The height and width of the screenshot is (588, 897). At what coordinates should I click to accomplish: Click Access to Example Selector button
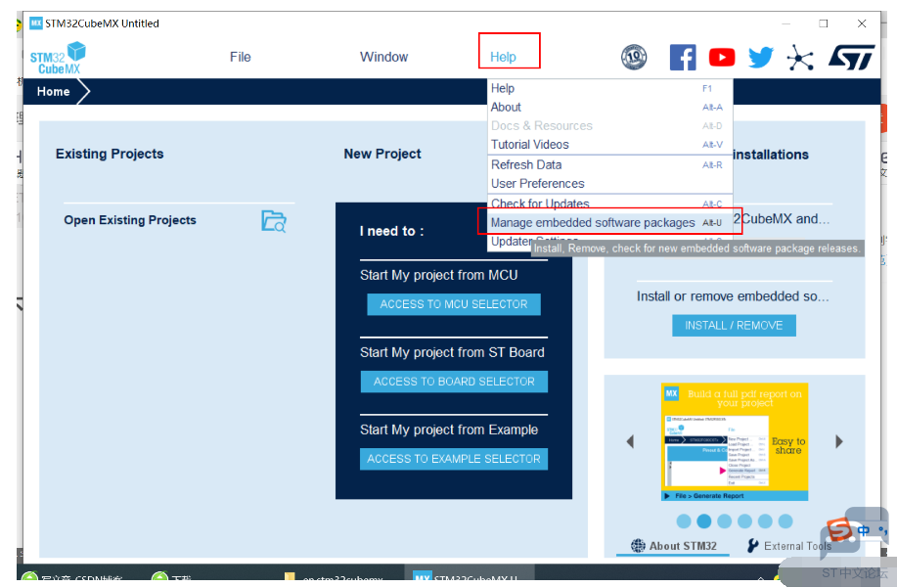[454, 459]
